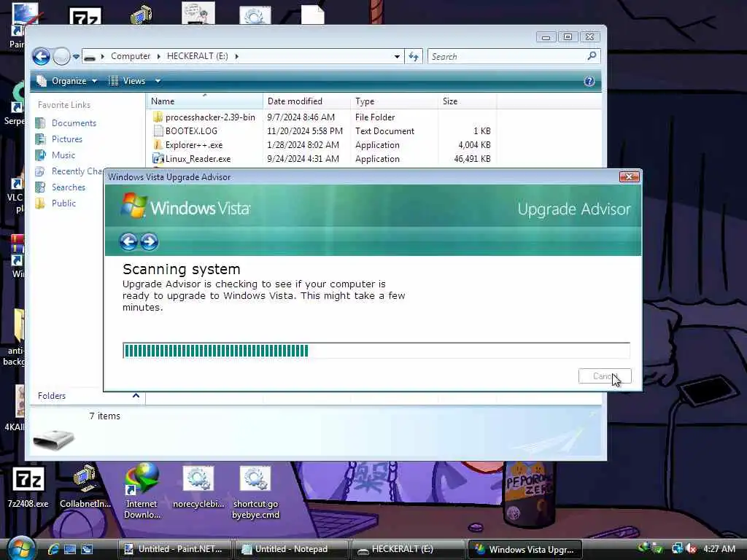
Task: Sort files by Name column
Action: pyautogui.click(x=204, y=101)
